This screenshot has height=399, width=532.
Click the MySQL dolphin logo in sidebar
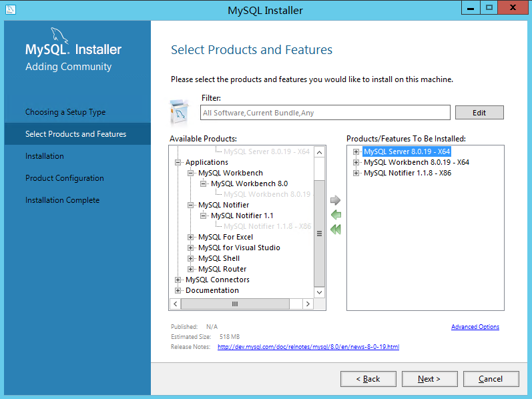[x=59, y=36]
